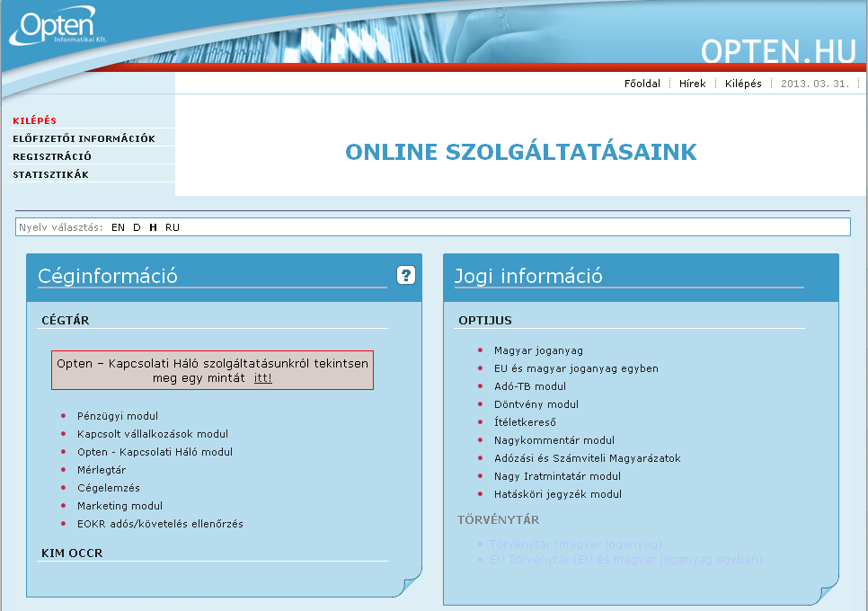Open Kapcsolt vállalkozások modul
Screen dimensions: 868x611
click(x=152, y=434)
